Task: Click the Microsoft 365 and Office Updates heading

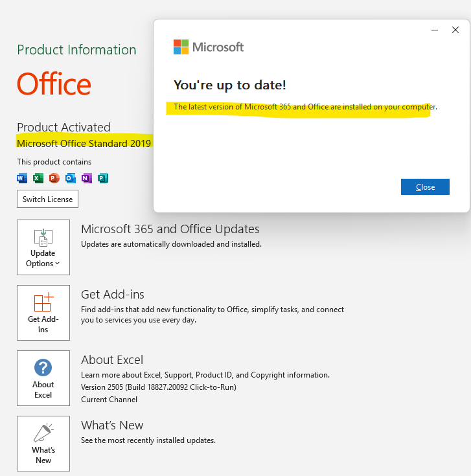Action: [170, 229]
